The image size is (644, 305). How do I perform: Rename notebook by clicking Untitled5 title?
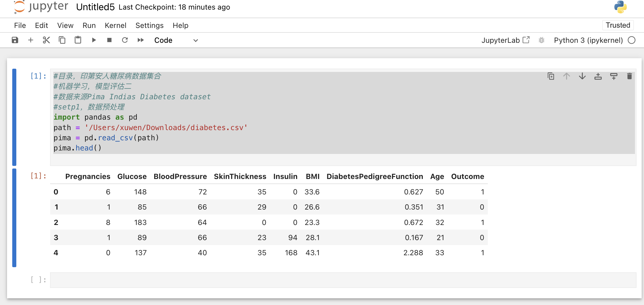(x=95, y=7)
